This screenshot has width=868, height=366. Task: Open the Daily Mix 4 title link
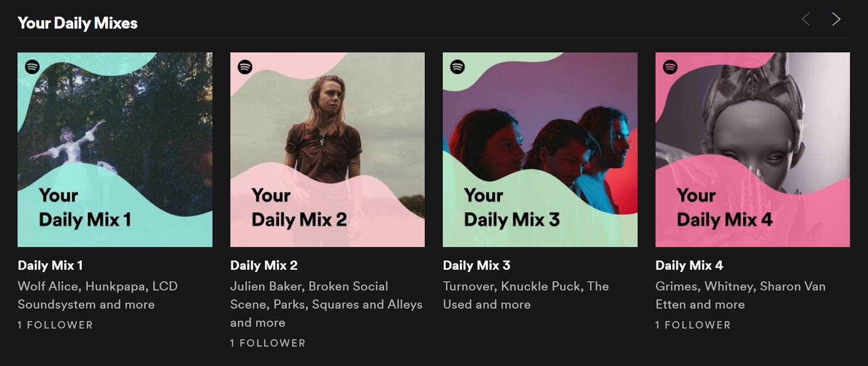pos(690,266)
